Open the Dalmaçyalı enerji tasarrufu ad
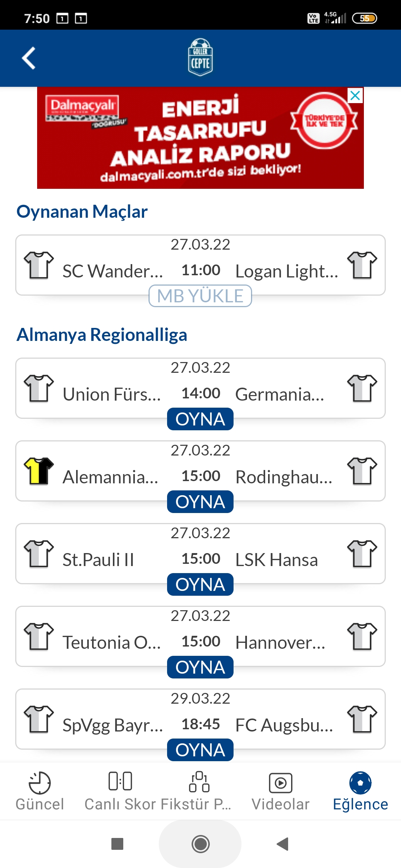401x868 pixels. click(x=200, y=138)
